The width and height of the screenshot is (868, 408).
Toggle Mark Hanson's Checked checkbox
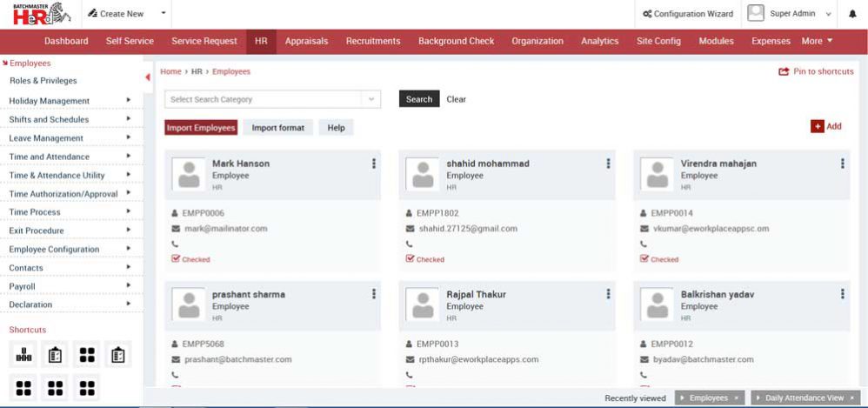point(177,258)
